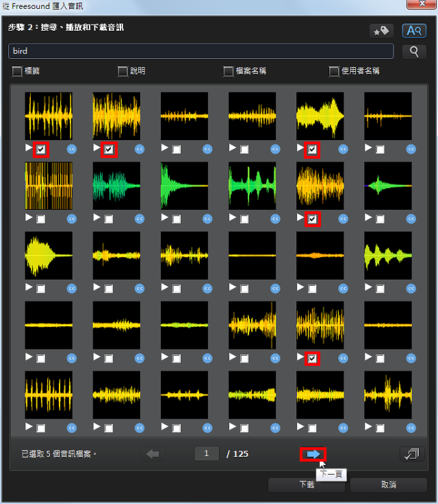
Task: Play the first sound in the bottom row
Action: pyautogui.click(x=29, y=426)
